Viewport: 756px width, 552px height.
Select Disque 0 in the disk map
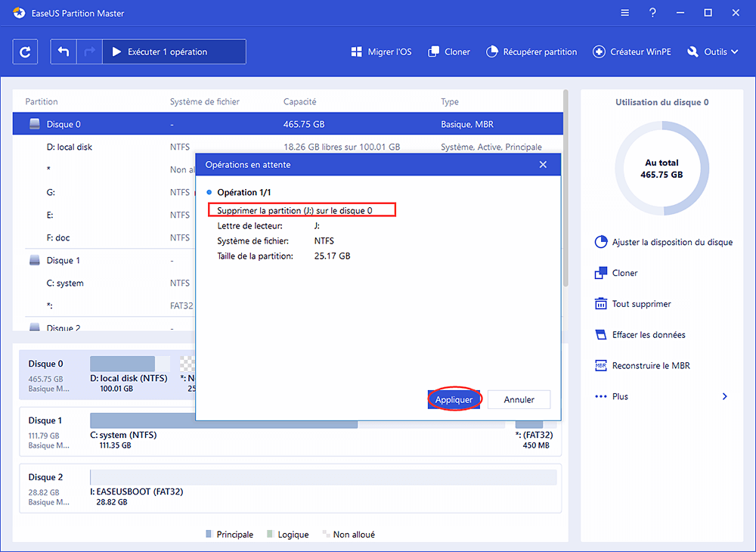[46, 364]
